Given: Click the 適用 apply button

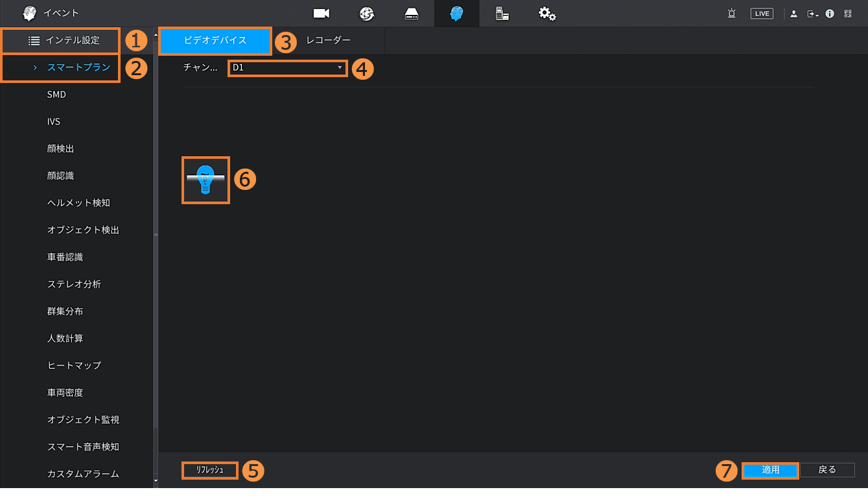Looking at the screenshot, I should coord(770,470).
